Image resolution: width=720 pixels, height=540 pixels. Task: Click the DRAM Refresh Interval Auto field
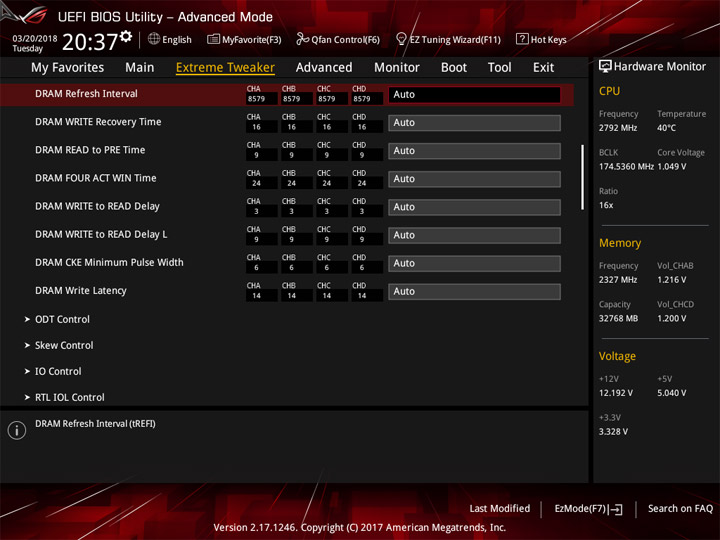tap(474, 95)
